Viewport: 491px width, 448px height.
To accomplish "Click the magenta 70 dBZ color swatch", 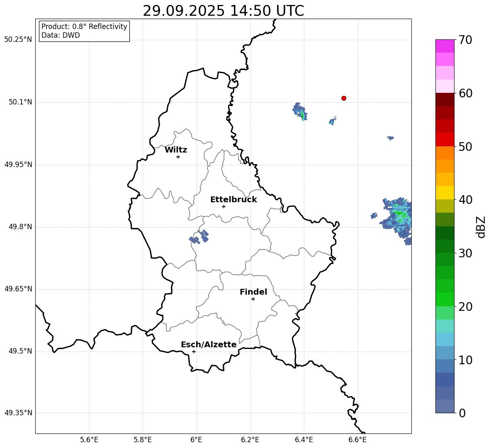I will tap(445, 46).
